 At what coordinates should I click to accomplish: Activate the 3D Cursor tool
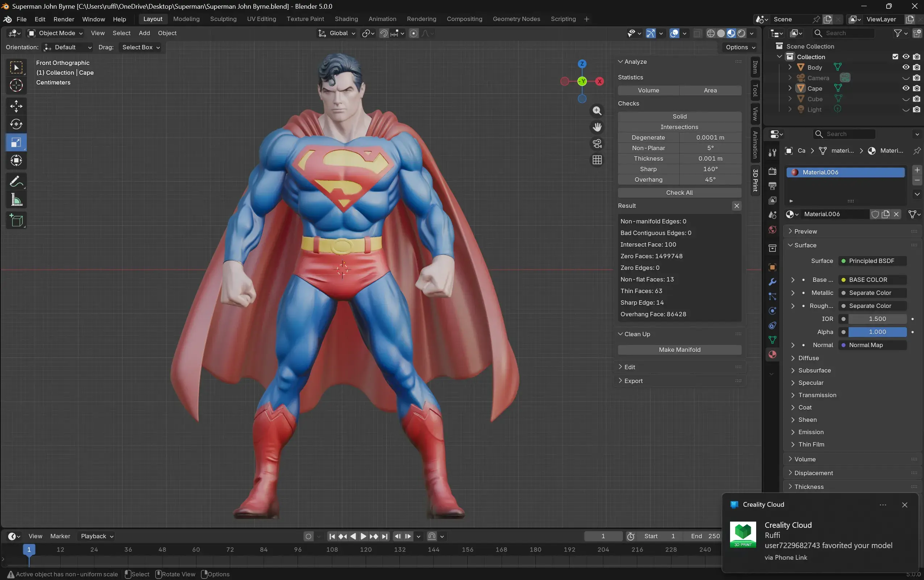16,85
